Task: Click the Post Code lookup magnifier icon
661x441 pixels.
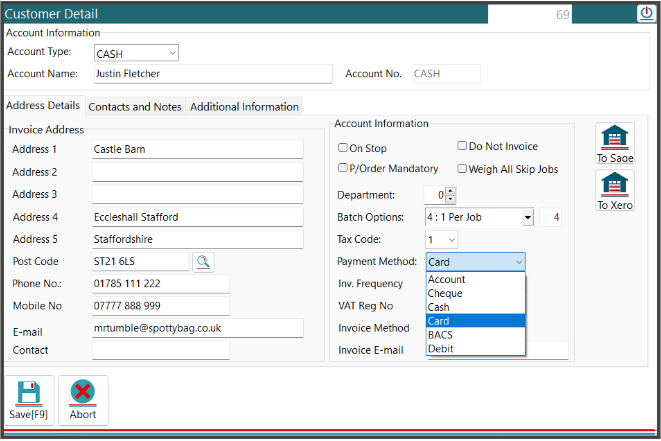Action: tap(203, 262)
